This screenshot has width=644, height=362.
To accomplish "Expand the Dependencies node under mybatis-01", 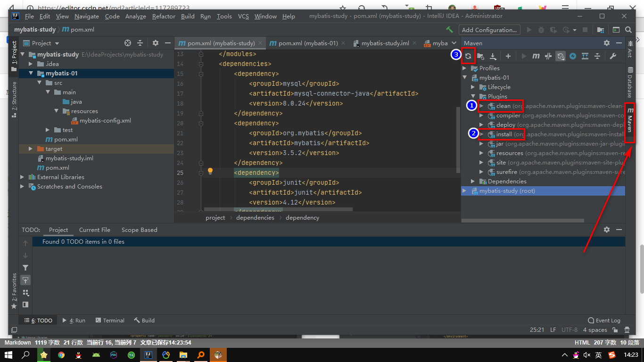I will pyautogui.click(x=473, y=181).
